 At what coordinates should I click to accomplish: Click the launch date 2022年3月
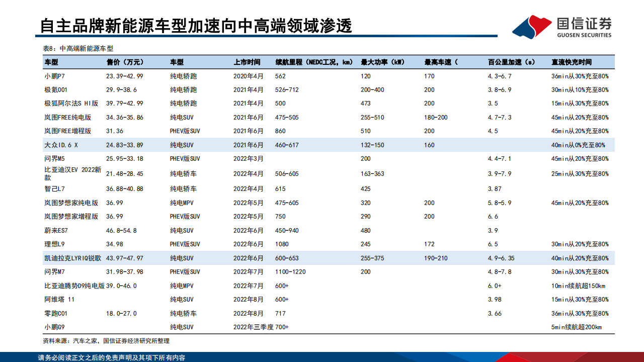249,159
